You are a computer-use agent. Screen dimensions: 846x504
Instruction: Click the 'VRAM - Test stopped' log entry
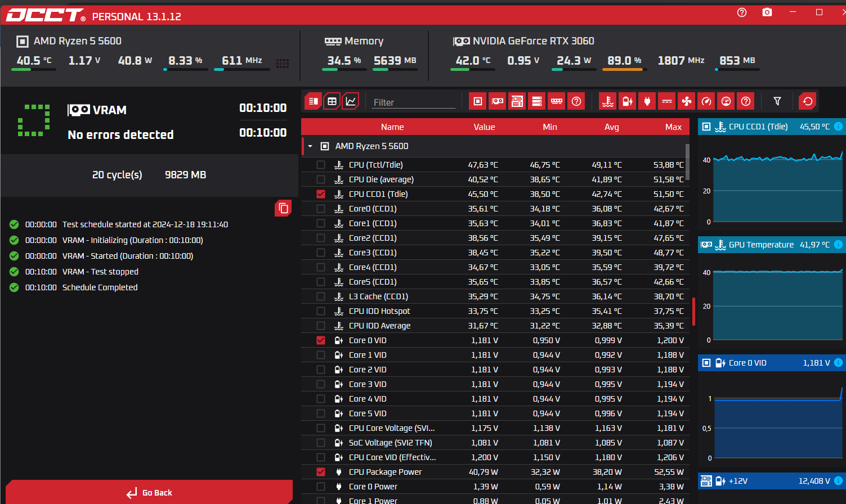click(100, 272)
